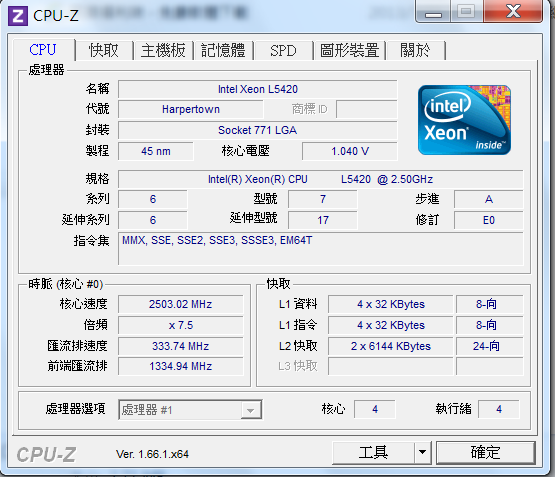Open the 主機板 tab
This screenshot has width=556, height=480.
(163, 50)
